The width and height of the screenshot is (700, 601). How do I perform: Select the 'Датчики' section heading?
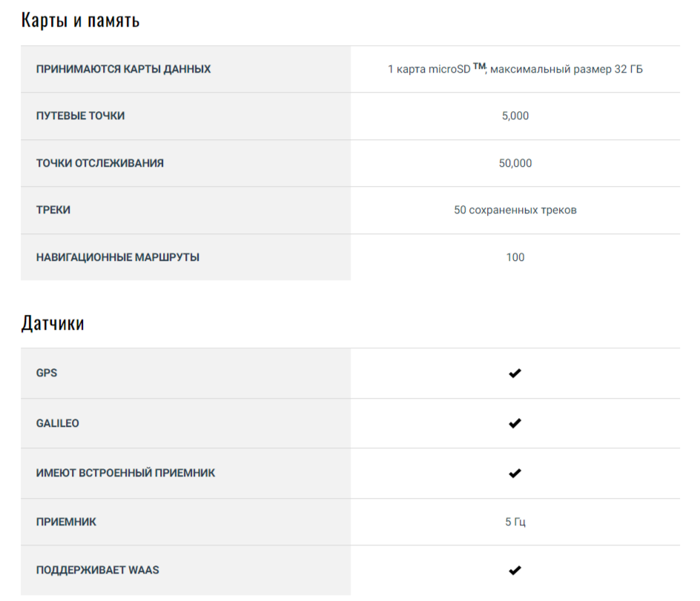[53, 323]
